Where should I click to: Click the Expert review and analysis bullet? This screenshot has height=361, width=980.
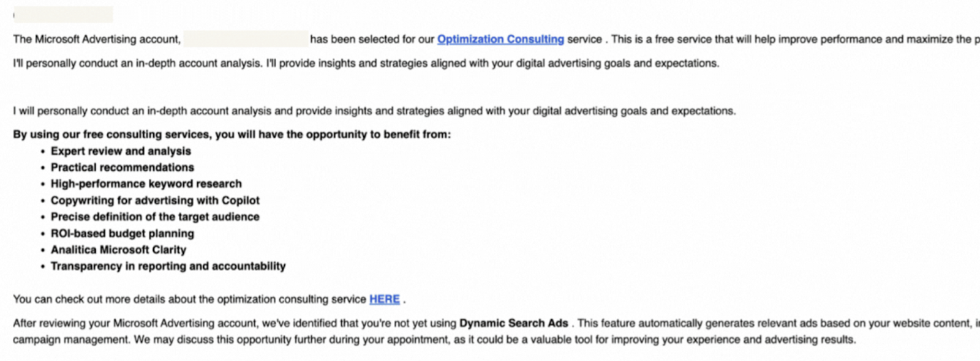[x=121, y=151]
